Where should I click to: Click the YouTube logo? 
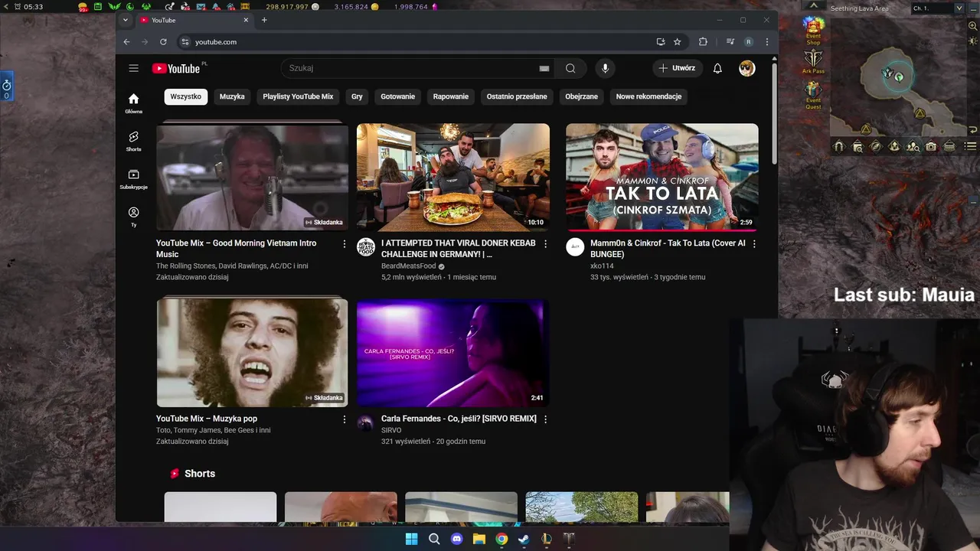click(x=176, y=68)
